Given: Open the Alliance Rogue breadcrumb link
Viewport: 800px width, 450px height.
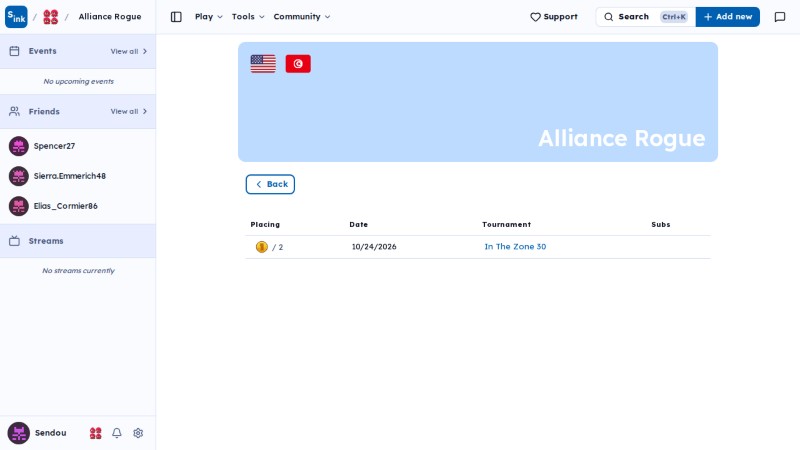Looking at the screenshot, I should click(110, 17).
